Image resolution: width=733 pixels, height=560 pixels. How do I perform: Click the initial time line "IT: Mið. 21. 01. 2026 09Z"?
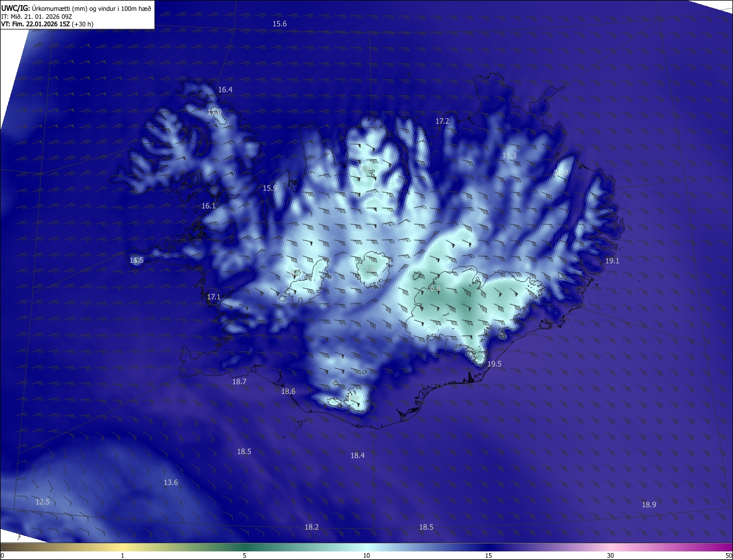(x=37, y=17)
